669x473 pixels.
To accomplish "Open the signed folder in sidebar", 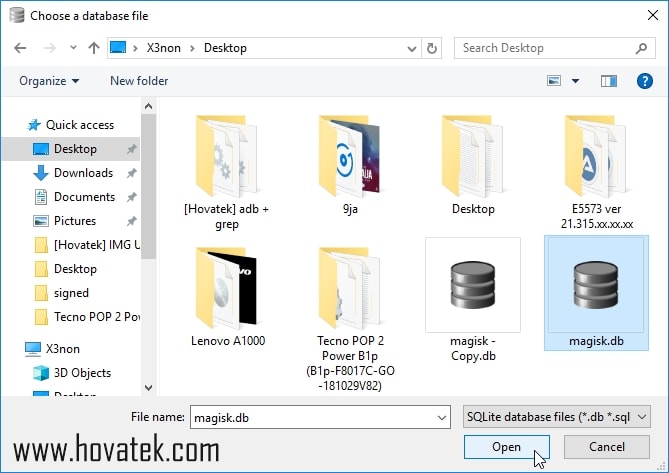I will click(x=61, y=293).
